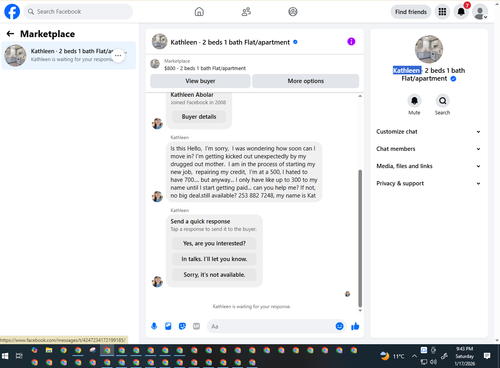This screenshot has height=368, width=500.
Task: Click the volume speaker tray icon
Action: (x=433, y=362)
